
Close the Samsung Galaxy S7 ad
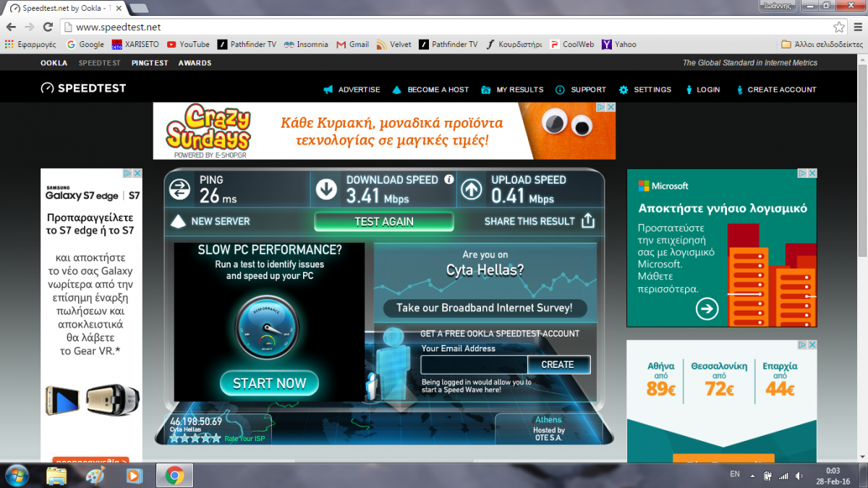[137, 174]
